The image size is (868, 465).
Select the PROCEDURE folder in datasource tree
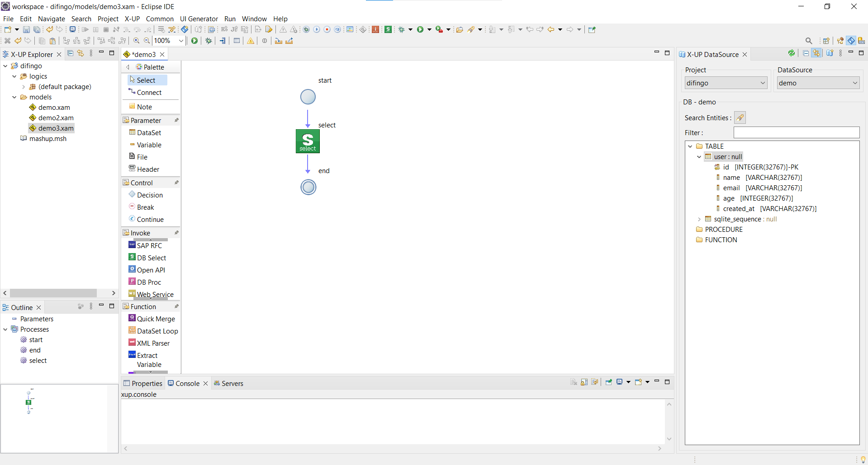tap(723, 229)
